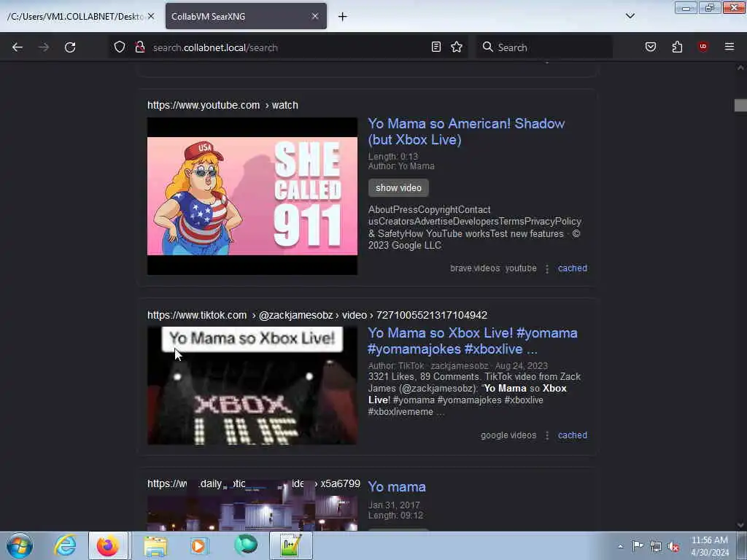Close the Desktop file tab
The width and height of the screenshot is (747, 560).
tap(151, 16)
